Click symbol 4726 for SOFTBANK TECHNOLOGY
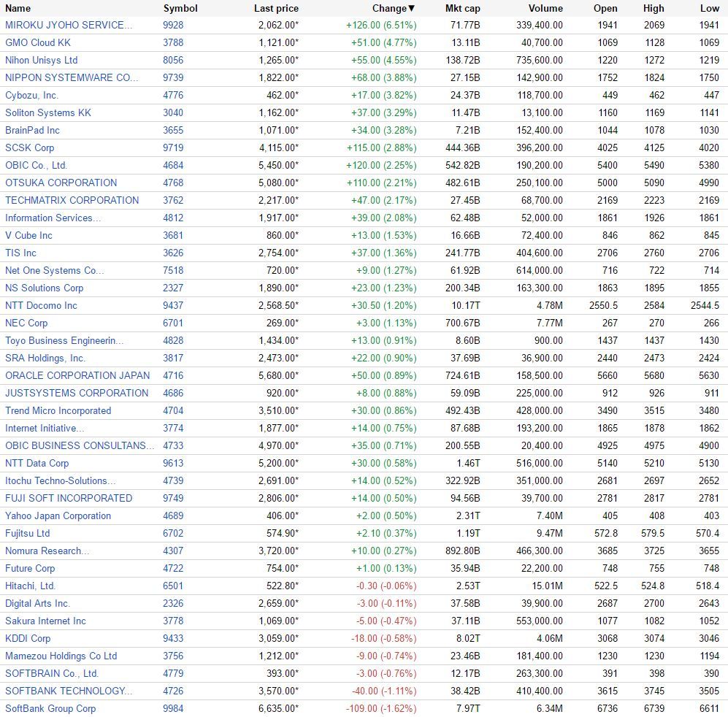The image size is (728, 717). (173, 691)
